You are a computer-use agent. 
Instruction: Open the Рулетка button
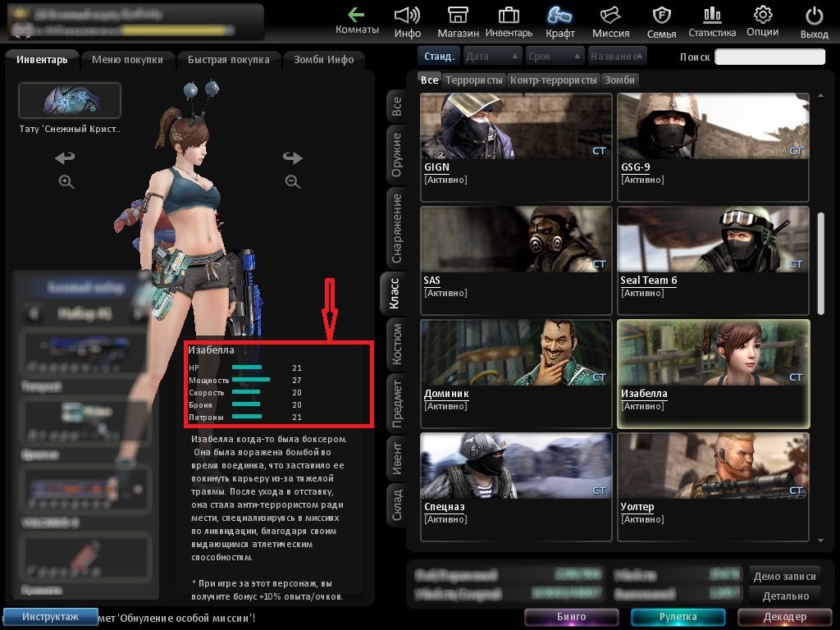coord(678,617)
